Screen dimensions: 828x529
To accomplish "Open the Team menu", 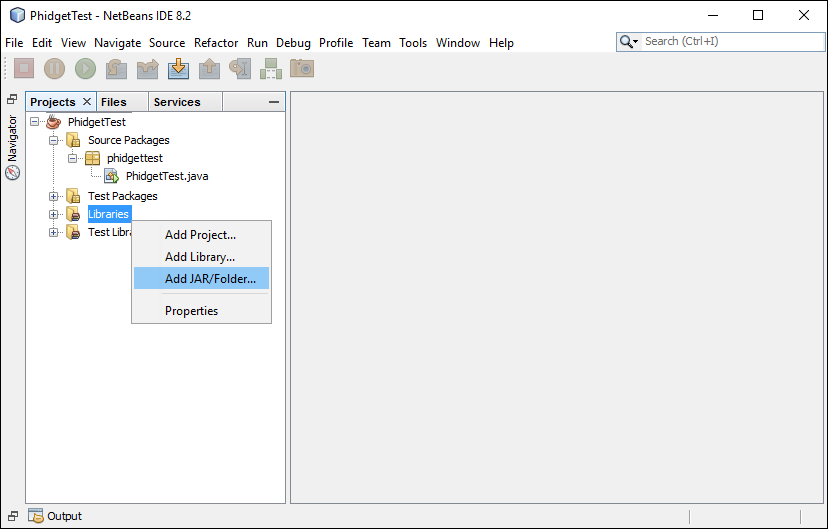I will click(376, 43).
